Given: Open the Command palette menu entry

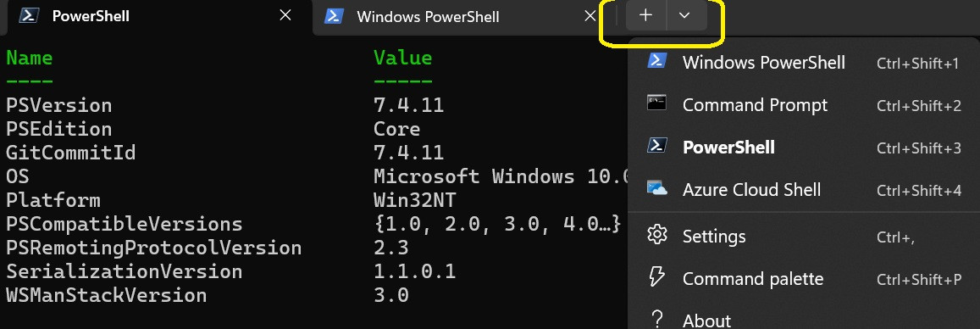Looking at the screenshot, I should pyautogui.click(x=804, y=278).
